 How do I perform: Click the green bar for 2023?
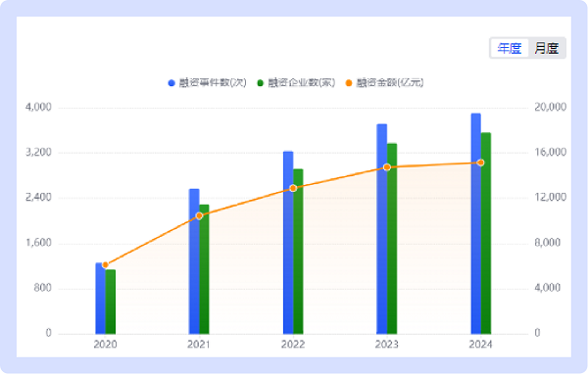(x=392, y=239)
